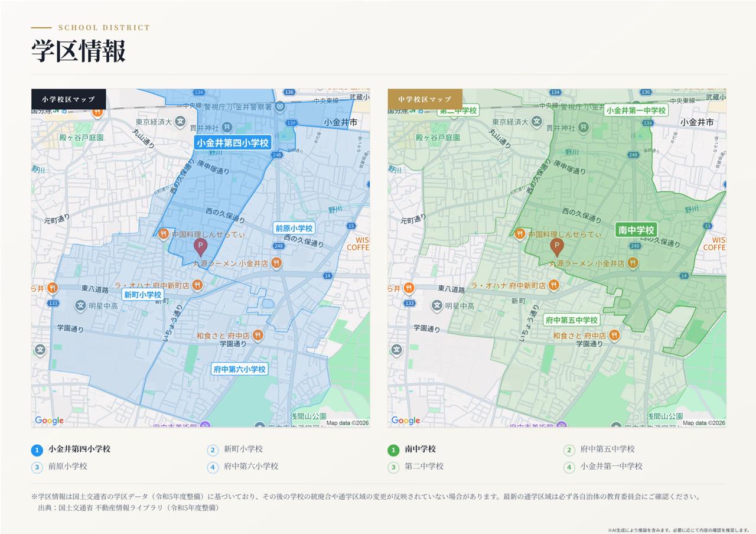The image size is (756, 534).
Task: Click the brown property pin on junior high map
Action: 557,247
